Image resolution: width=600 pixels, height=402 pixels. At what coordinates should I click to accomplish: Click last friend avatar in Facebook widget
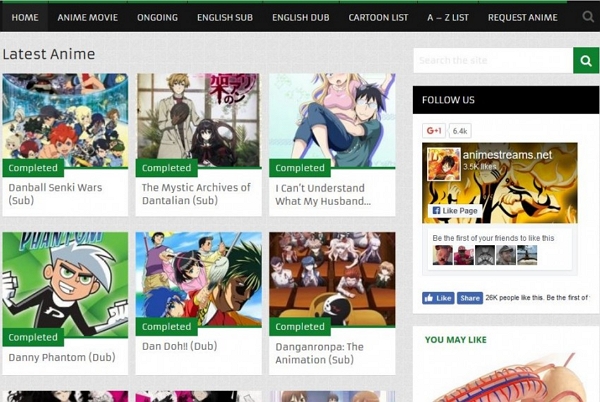pos(527,255)
